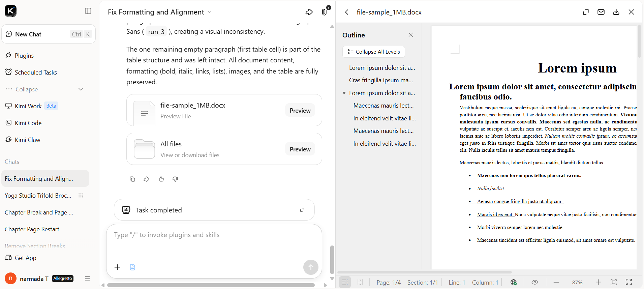Image resolution: width=644 pixels, height=289 pixels.
Task: Click the page layout icon in status bar
Action: tap(360, 282)
